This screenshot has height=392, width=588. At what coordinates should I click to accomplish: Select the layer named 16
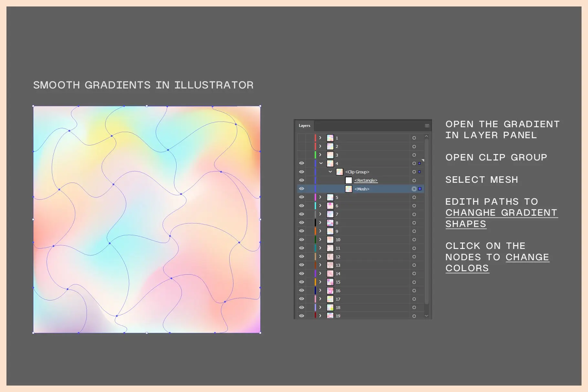(338, 291)
